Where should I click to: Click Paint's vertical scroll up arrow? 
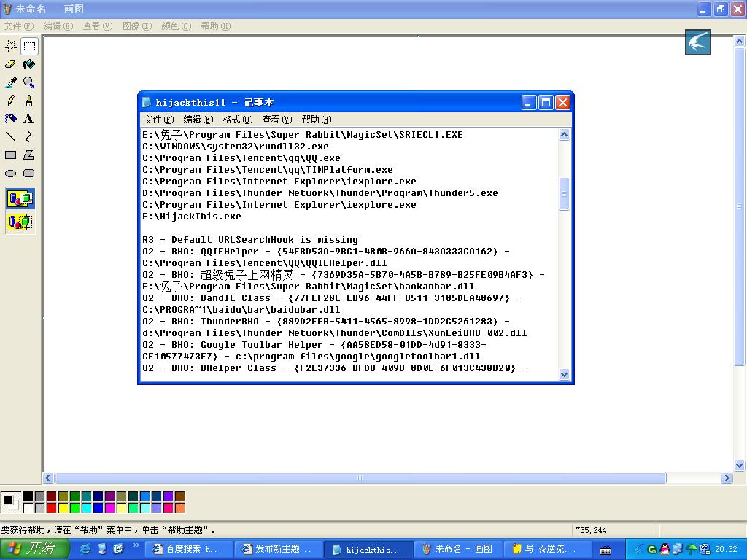(x=740, y=42)
